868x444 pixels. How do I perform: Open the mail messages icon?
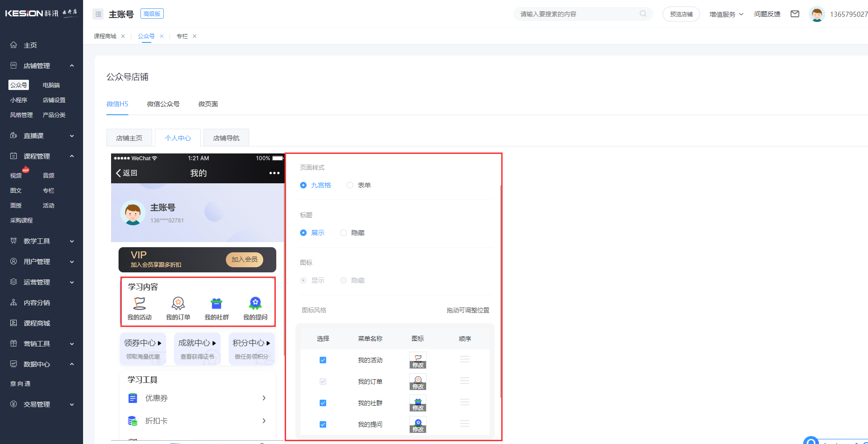795,14
